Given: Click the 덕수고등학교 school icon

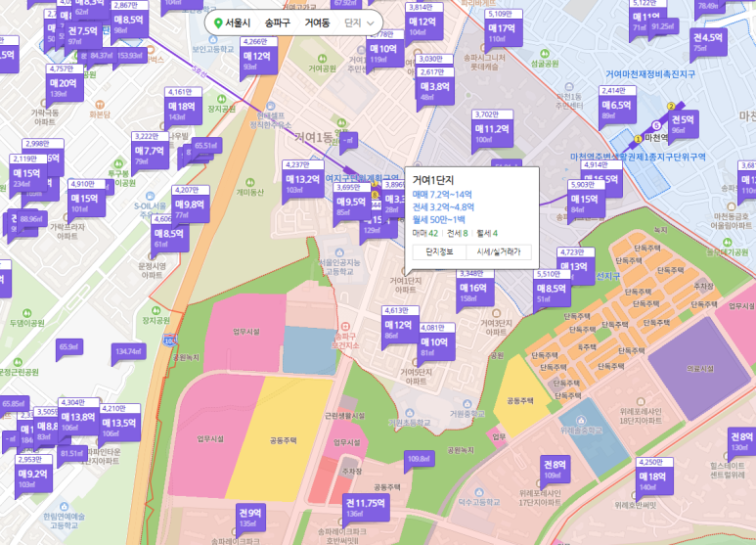Looking at the screenshot, I should click(x=479, y=492).
